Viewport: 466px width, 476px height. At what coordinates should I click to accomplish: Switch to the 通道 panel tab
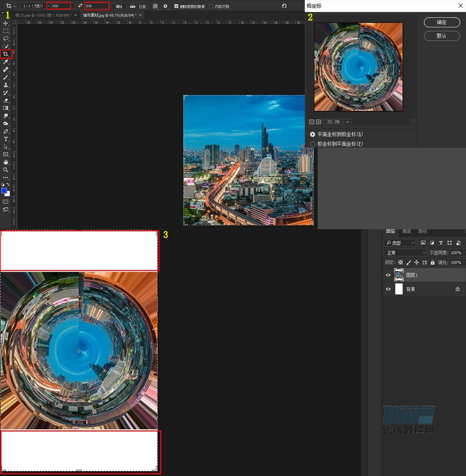(x=407, y=231)
